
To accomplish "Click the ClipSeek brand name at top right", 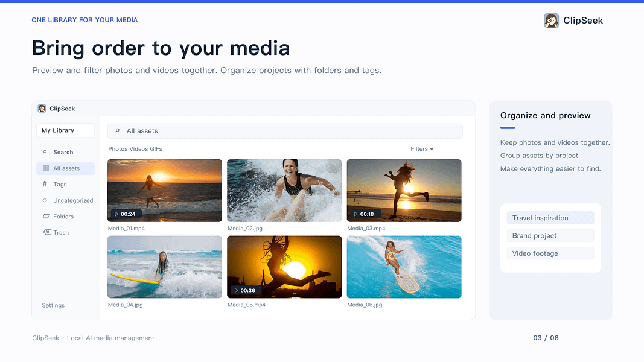I will [583, 21].
